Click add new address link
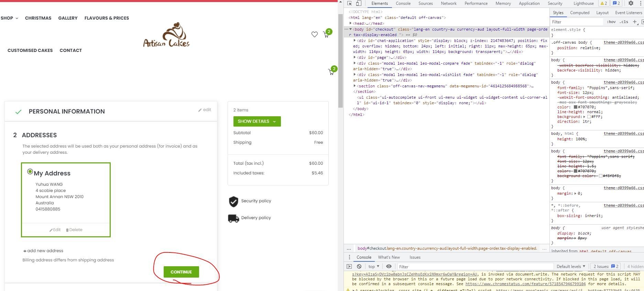Image resolution: width=644 pixels, height=291 pixels. click(x=43, y=251)
